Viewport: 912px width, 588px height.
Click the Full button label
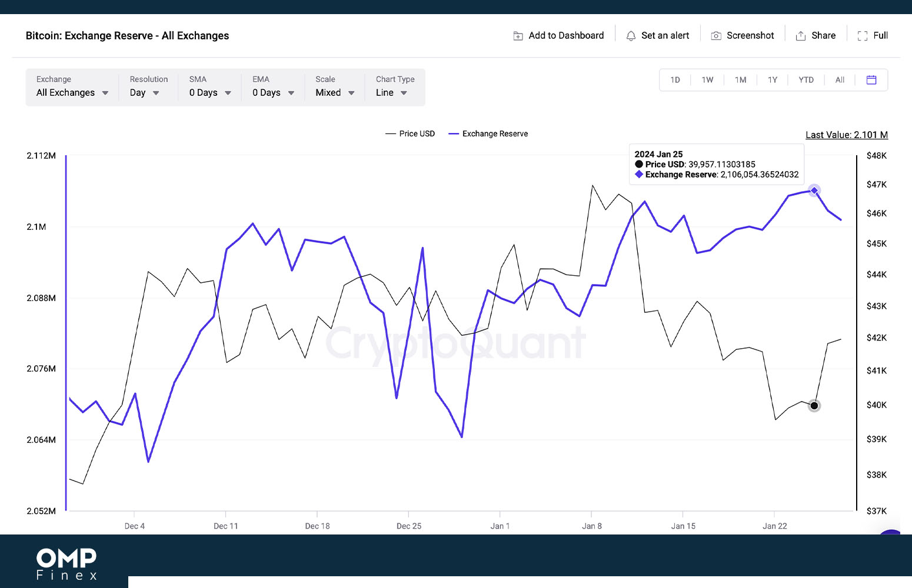(880, 36)
